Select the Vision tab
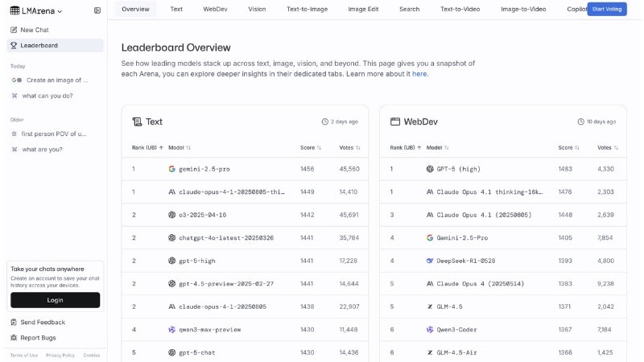644x362 pixels. click(257, 9)
